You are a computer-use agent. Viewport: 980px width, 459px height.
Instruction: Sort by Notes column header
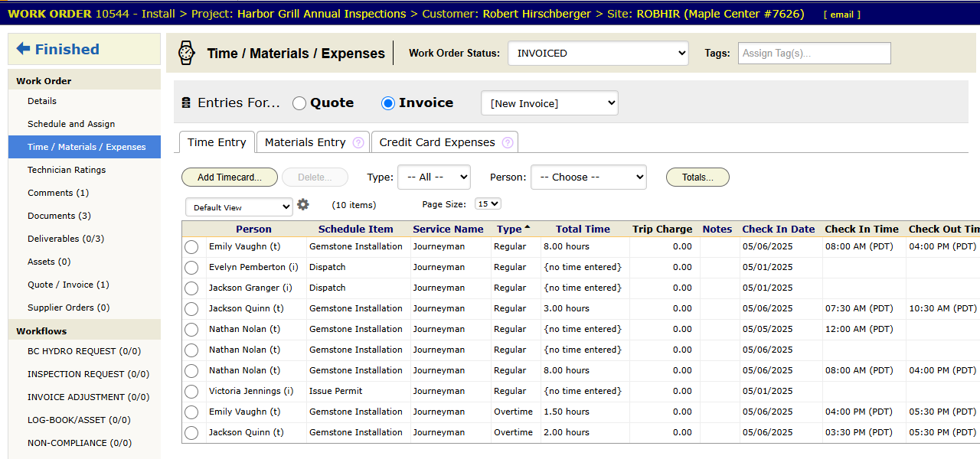[x=717, y=229]
